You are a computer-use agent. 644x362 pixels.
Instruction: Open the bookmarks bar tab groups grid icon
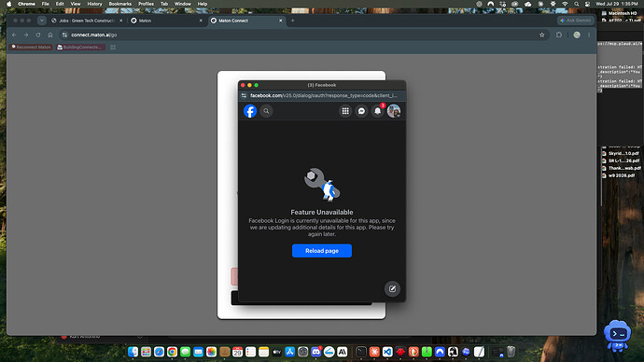tap(113, 48)
